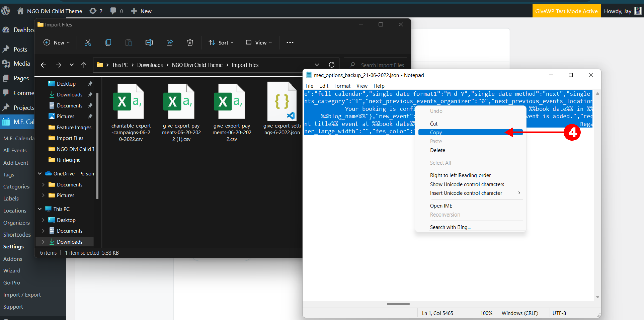The width and height of the screenshot is (644, 320).
Task: Choose Copy from the context menu
Action: pyautogui.click(x=470, y=132)
